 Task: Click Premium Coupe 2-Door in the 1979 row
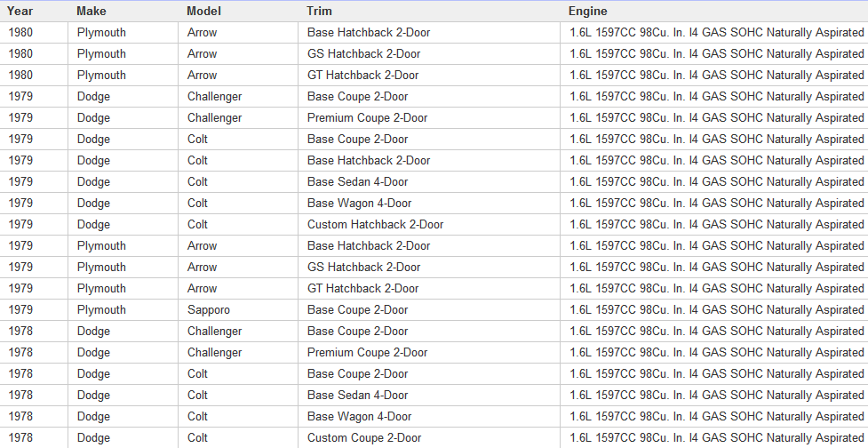coord(367,117)
